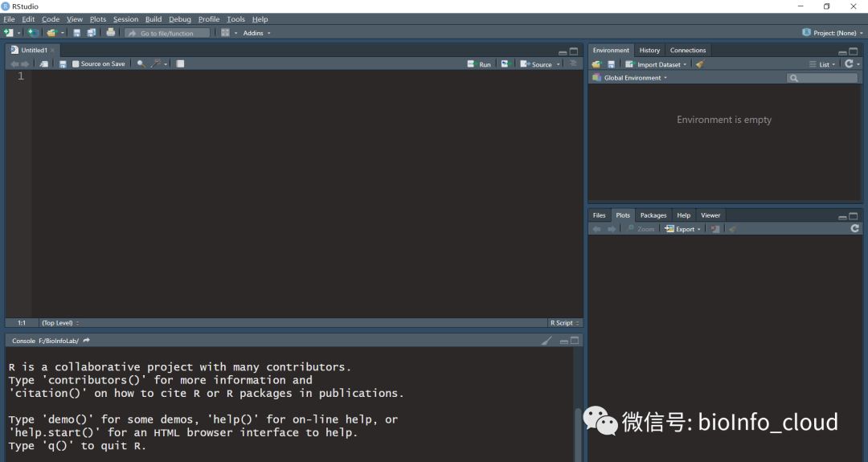Image resolution: width=868 pixels, height=462 pixels.
Task: Open the Export plot dropdown
Action: pyautogui.click(x=682, y=229)
